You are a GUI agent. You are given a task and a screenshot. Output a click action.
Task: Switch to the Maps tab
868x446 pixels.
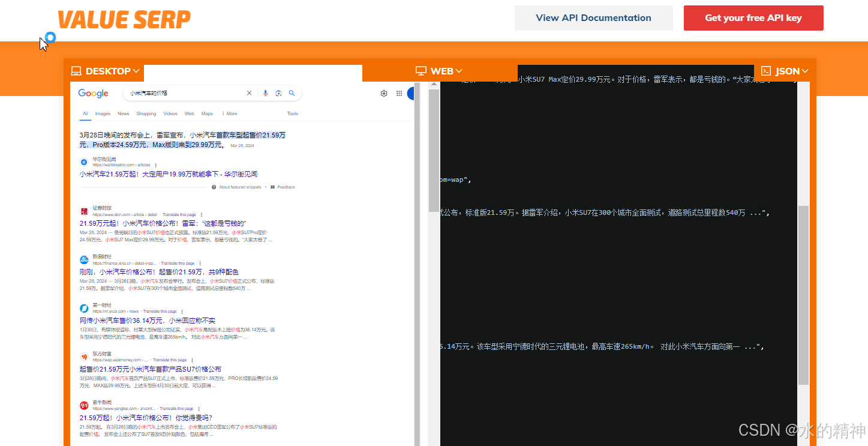(x=207, y=113)
